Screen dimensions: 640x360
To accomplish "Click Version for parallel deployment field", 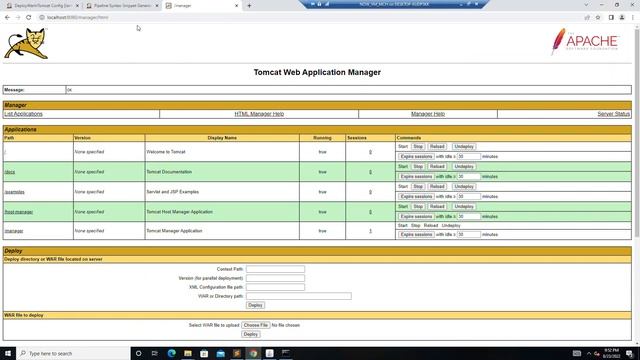I will point(275,278).
